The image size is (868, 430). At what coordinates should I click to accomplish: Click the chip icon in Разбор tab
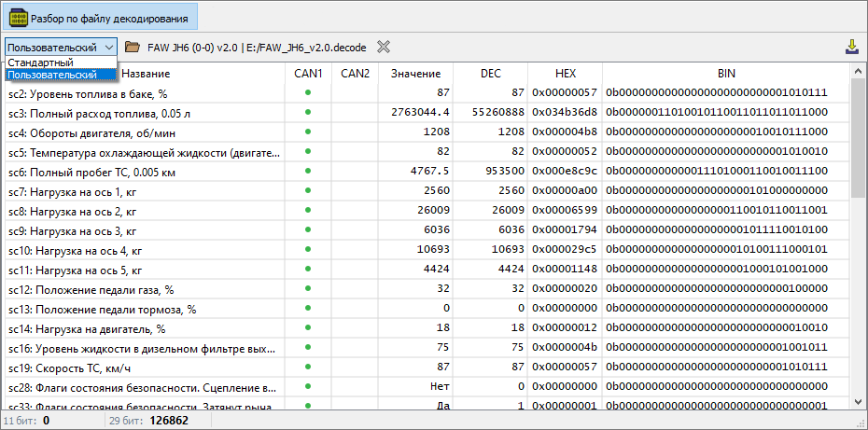pyautogui.click(x=19, y=18)
